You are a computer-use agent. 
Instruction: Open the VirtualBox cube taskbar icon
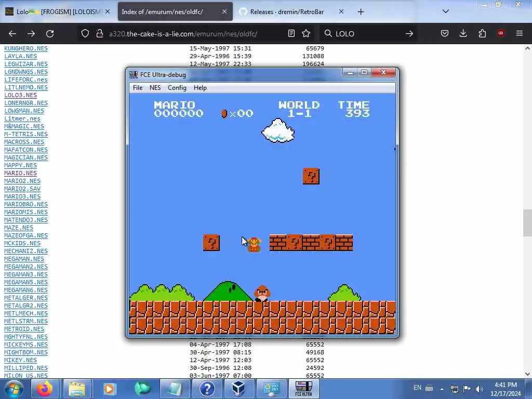pyautogui.click(x=238, y=389)
